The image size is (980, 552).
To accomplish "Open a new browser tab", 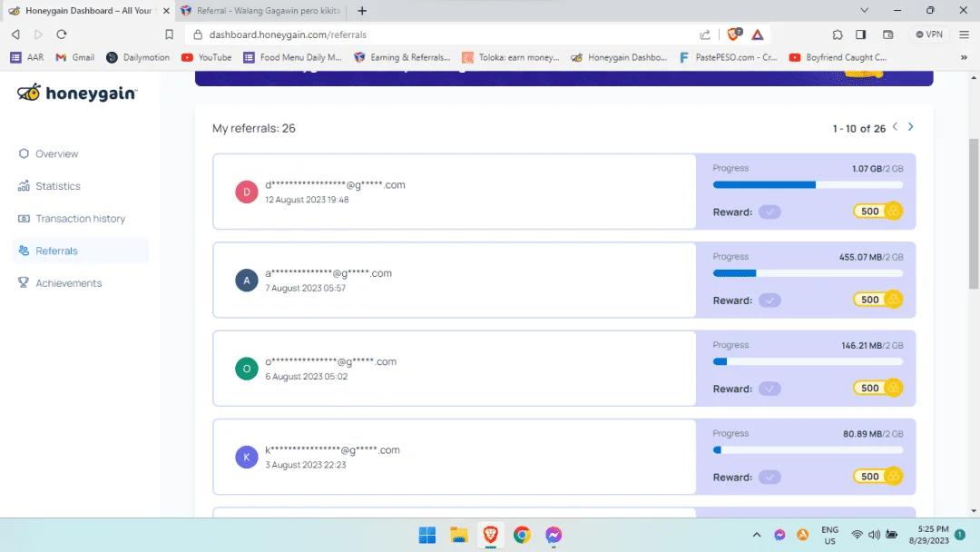I will 362,11.
